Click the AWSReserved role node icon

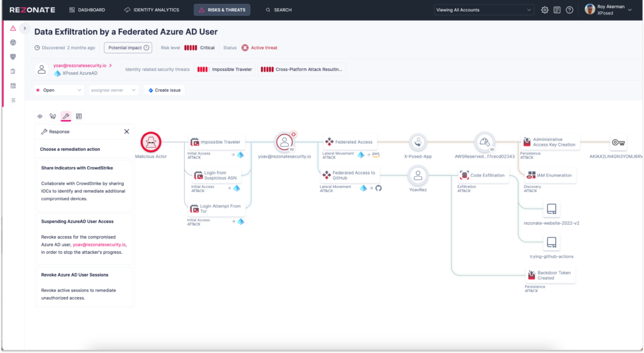[x=484, y=142]
